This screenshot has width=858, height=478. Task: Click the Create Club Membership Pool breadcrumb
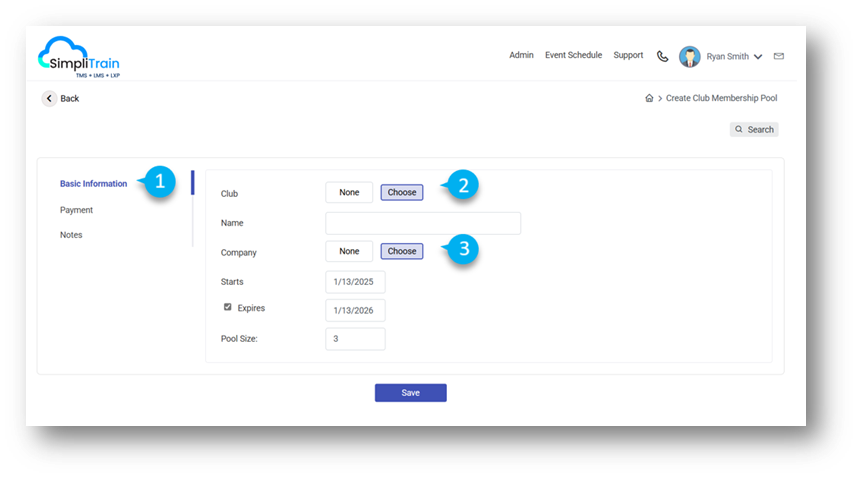[721, 98]
